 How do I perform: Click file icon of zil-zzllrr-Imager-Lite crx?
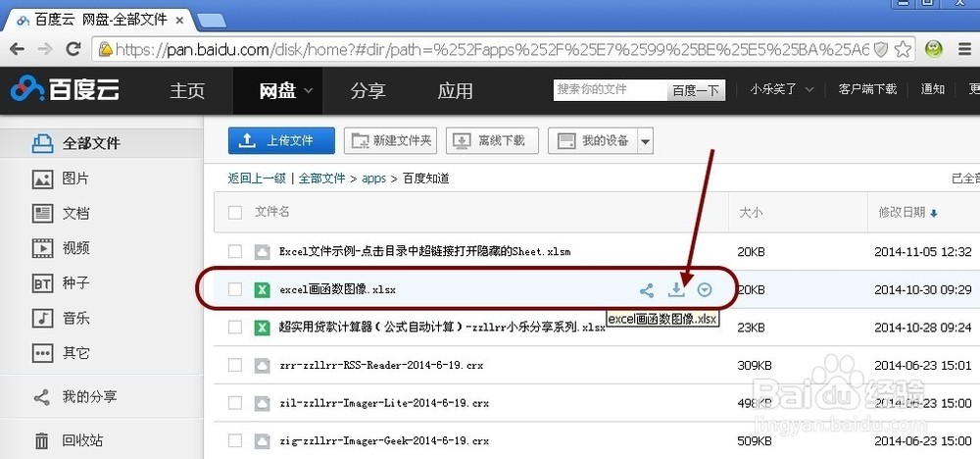(262, 403)
